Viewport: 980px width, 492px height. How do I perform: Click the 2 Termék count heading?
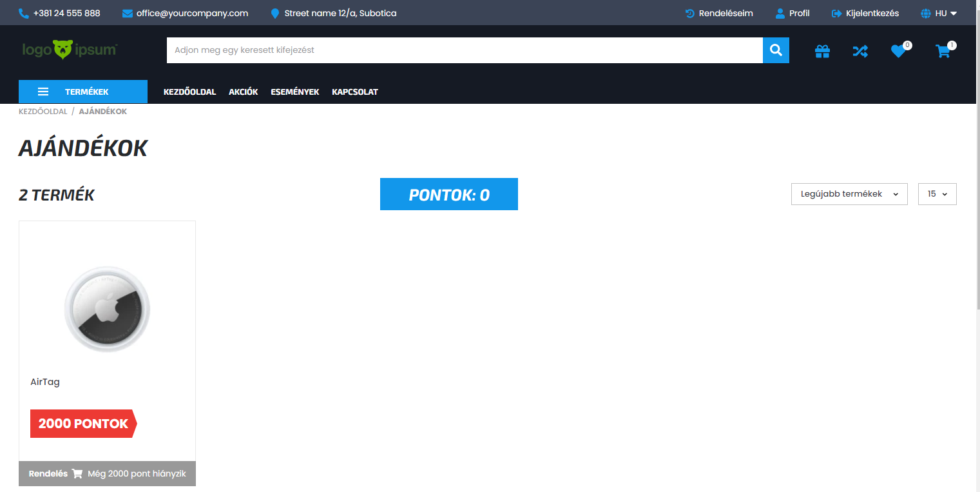pos(57,195)
